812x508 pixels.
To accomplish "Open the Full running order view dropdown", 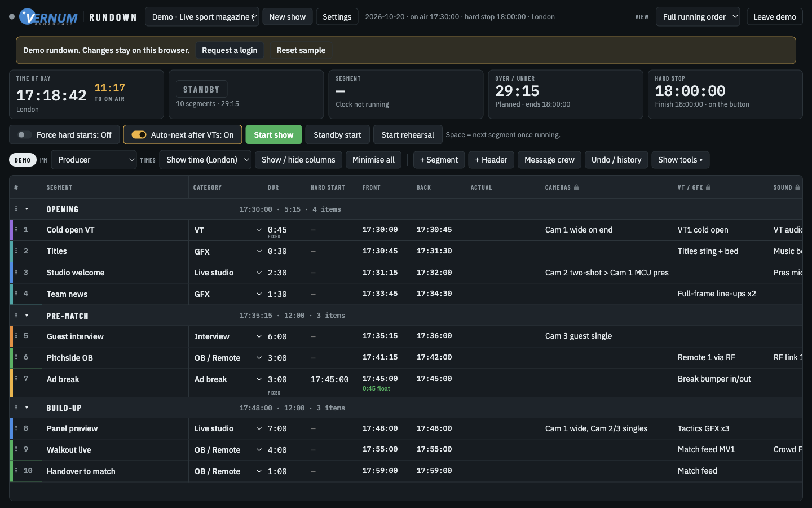I will point(698,17).
